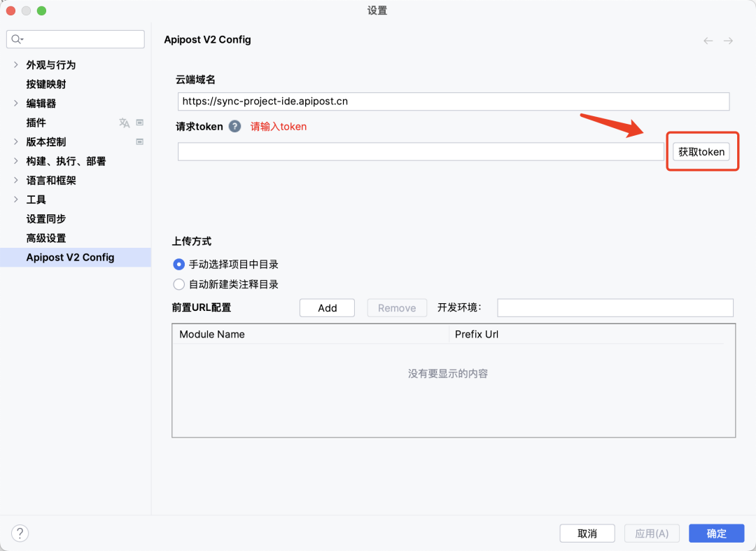Click the Remove button
756x551 pixels.
[397, 308]
